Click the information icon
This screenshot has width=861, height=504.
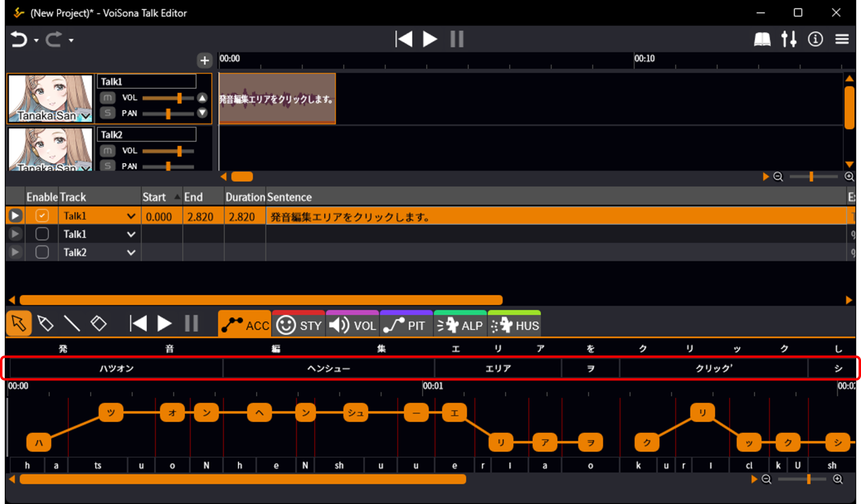click(815, 40)
